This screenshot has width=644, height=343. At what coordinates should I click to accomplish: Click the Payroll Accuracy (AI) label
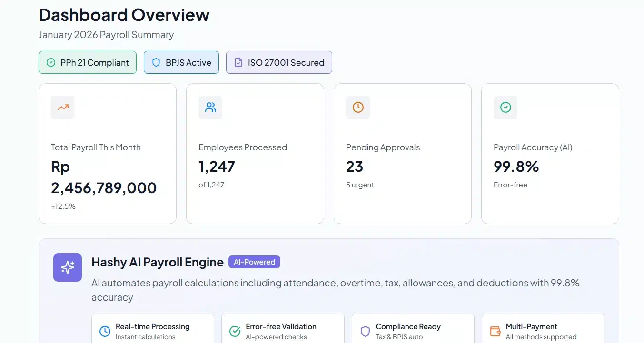point(533,147)
